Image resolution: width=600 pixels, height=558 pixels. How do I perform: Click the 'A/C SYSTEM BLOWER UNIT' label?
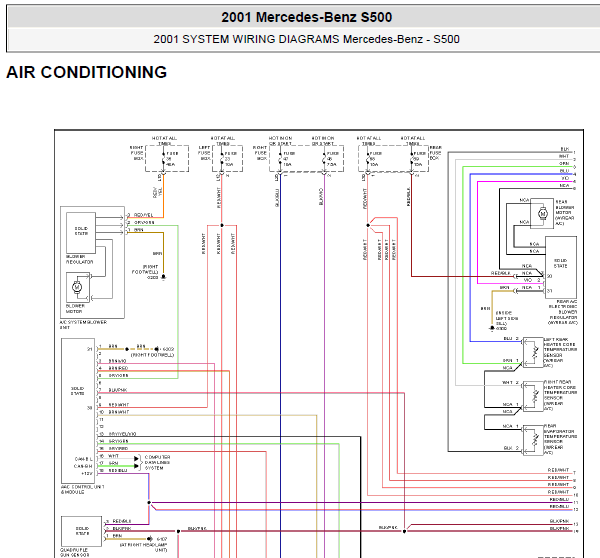point(83,325)
